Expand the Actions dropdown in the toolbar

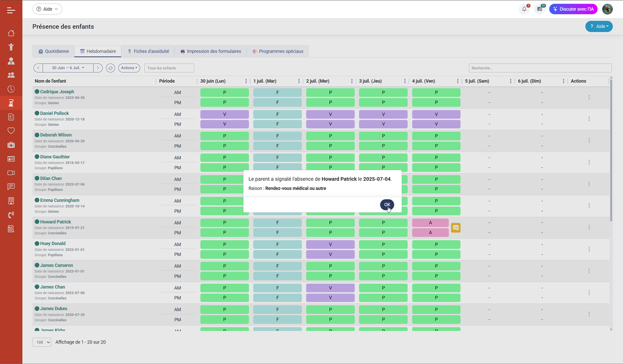129,68
